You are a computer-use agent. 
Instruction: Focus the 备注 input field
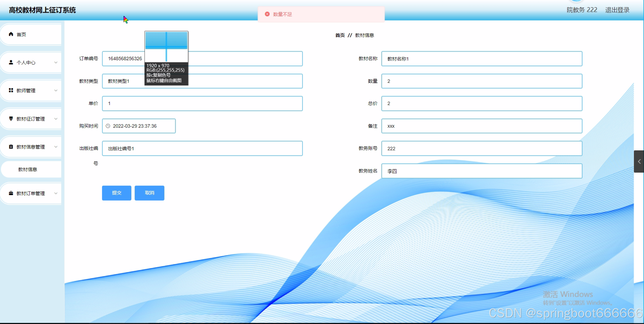481,126
